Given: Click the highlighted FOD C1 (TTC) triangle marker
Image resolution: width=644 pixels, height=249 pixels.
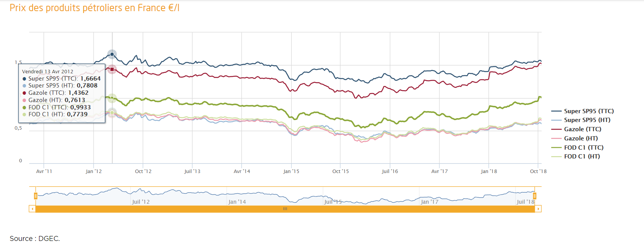Looking at the screenshot, I should click(112, 99).
